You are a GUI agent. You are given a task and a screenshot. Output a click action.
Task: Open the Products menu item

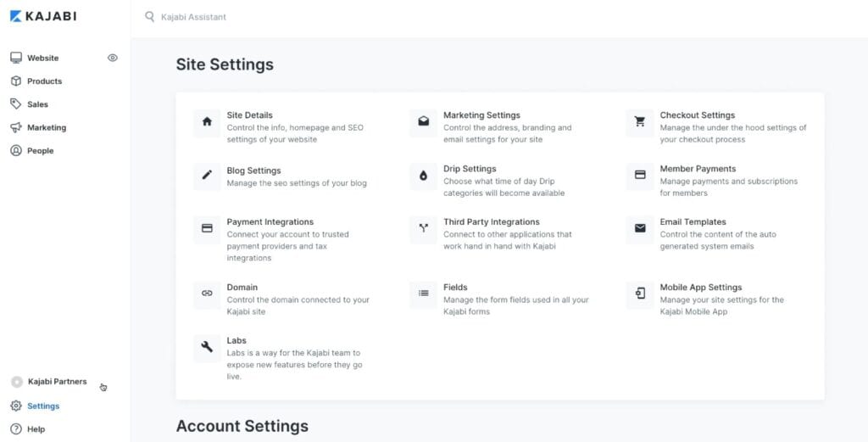(x=44, y=81)
